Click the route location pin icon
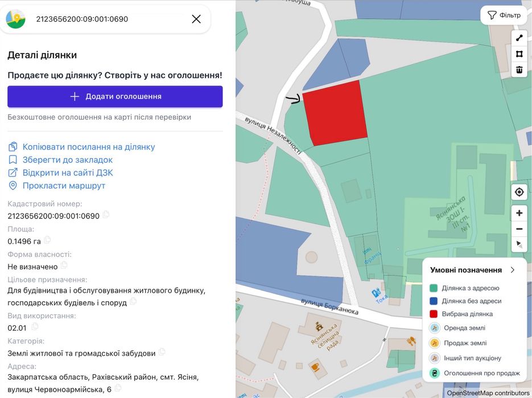Image resolution: width=532 pixels, height=398 pixels. (13, 186)
